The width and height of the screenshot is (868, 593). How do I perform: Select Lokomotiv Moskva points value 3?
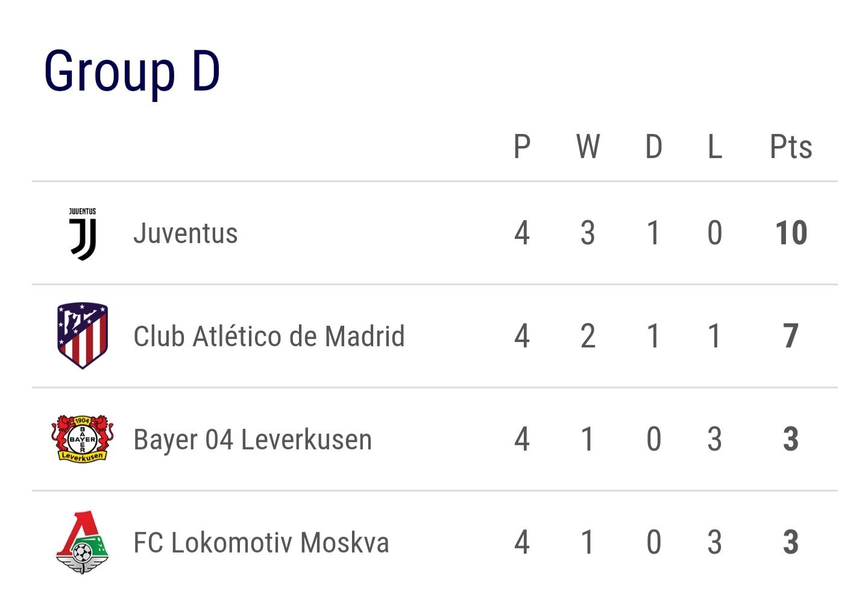click(791, 542)
